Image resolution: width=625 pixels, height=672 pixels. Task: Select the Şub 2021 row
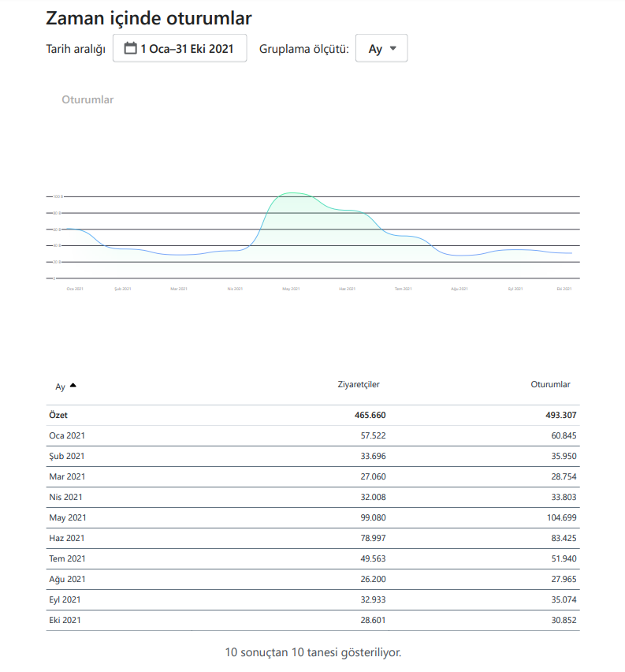pyautogui.click(x=313, y=456)
